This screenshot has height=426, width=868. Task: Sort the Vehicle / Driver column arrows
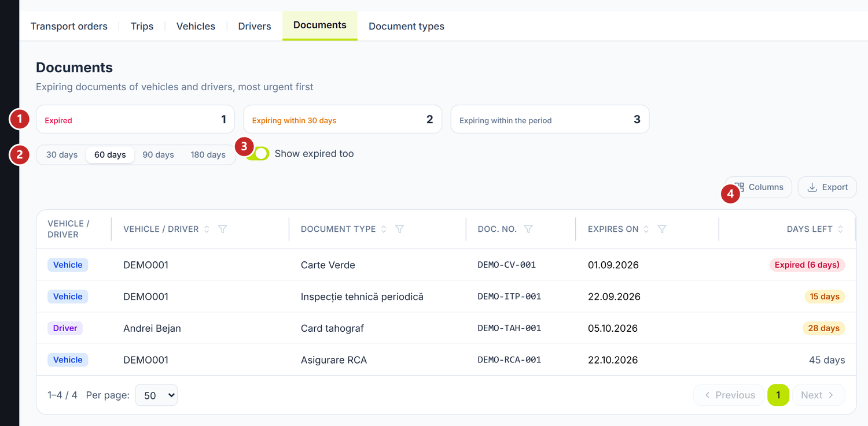pos(207,229)
